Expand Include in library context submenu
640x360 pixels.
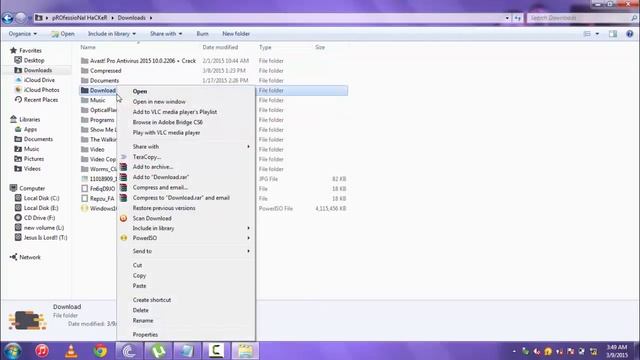click(186, 228)
